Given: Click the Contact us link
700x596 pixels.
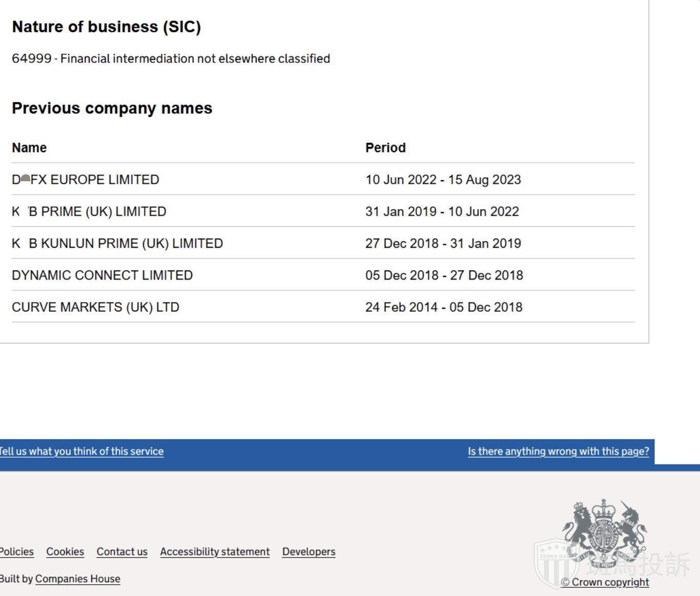Looking at the screenshot, I should 122,551.
